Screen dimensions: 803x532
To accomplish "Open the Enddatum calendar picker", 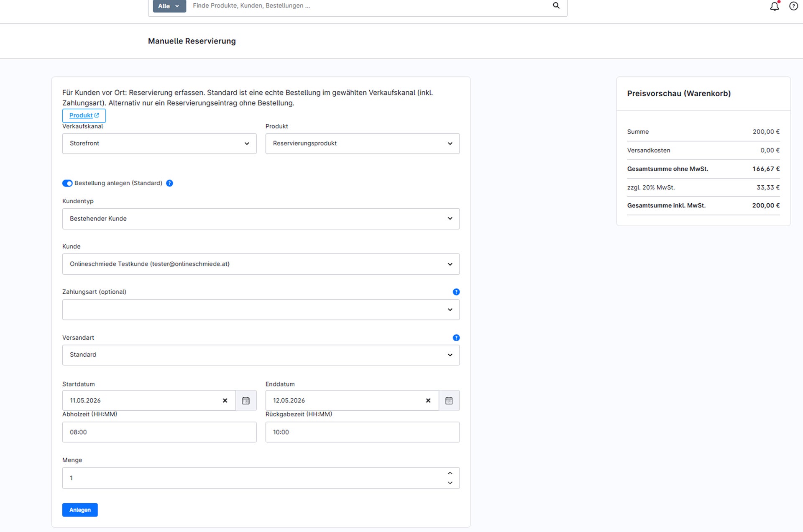I will [x=449, y=400].
